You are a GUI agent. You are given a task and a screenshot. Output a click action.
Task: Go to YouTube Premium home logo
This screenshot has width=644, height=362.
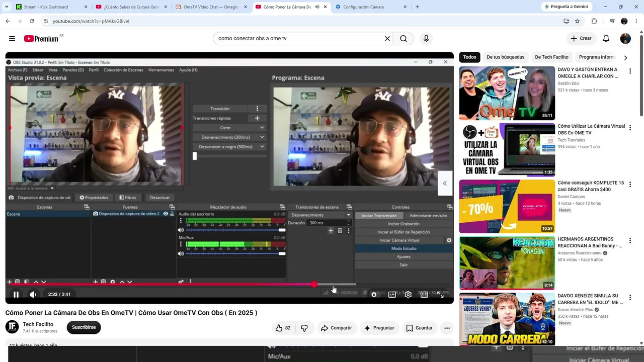(x=41, y=39)
